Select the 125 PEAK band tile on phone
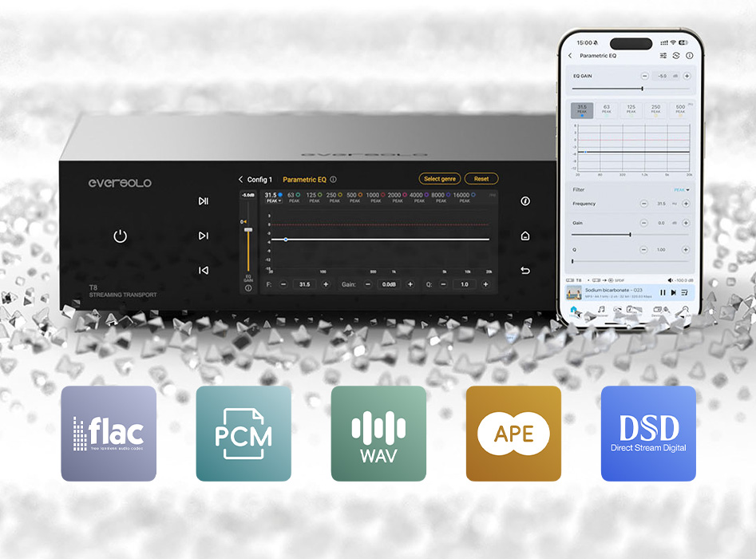 631,110
